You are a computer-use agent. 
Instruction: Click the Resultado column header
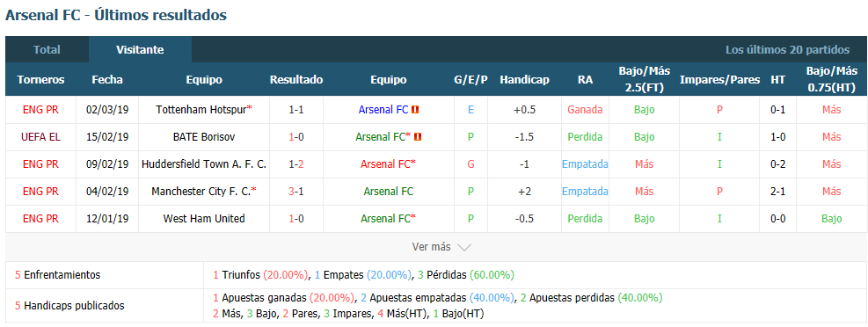pos(296,80)
